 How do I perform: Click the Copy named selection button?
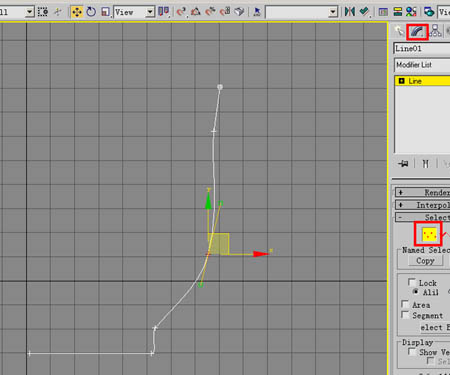coord(425,261)
